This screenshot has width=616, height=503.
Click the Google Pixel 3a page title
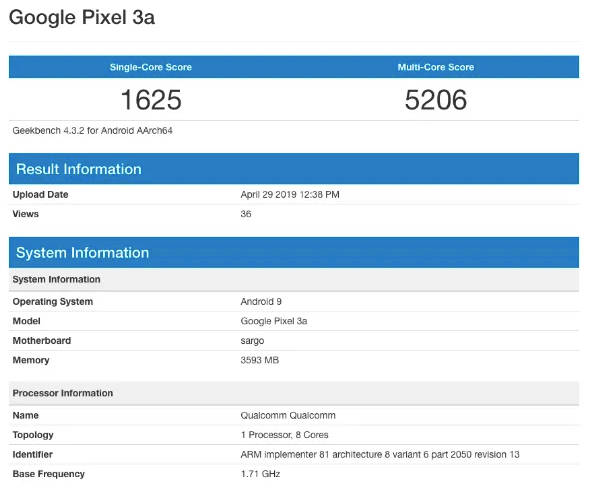pos(82,18)
